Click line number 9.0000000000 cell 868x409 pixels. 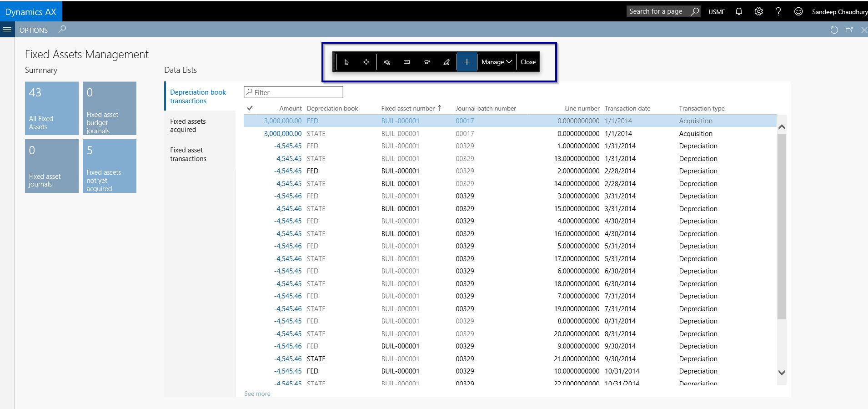tap(578, 346)
